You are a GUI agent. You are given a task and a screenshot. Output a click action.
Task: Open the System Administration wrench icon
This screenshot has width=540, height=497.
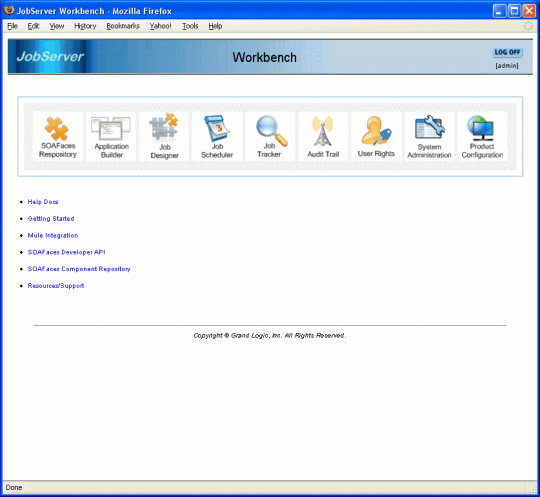click(x=429, y=127)
